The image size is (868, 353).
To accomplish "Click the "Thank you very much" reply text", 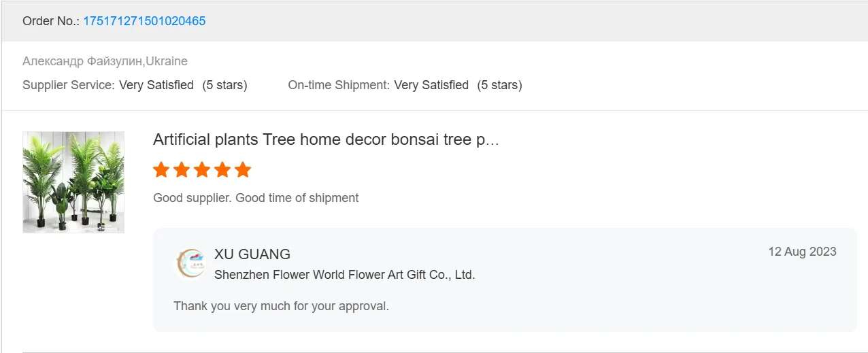I will (x=281, y=306).
